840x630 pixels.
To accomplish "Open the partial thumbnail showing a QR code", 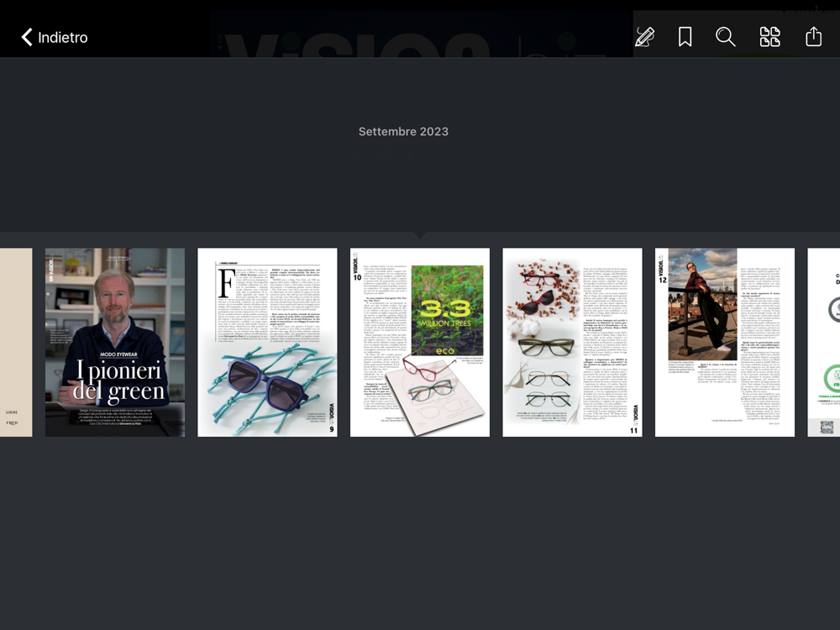I will (x=824, y=342).
